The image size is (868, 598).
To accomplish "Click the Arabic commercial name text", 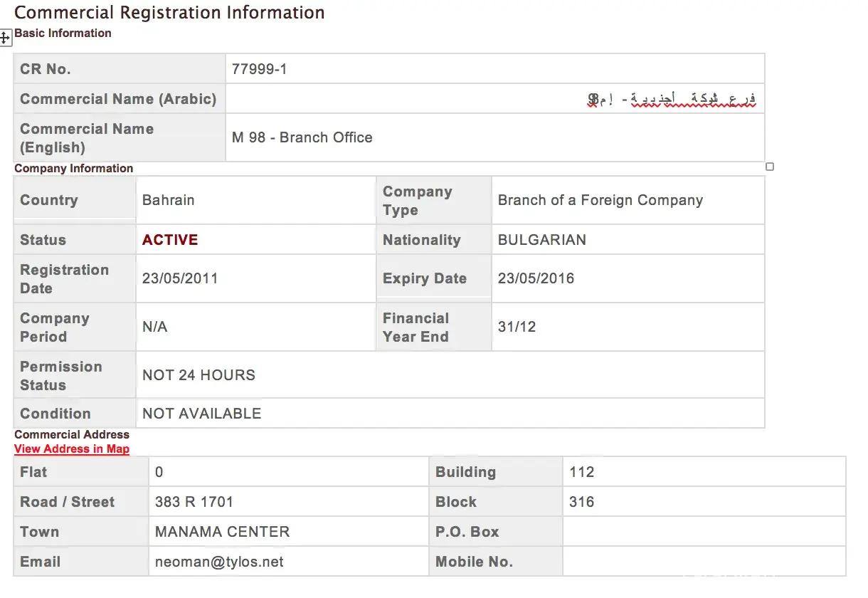I will point(672,100).
